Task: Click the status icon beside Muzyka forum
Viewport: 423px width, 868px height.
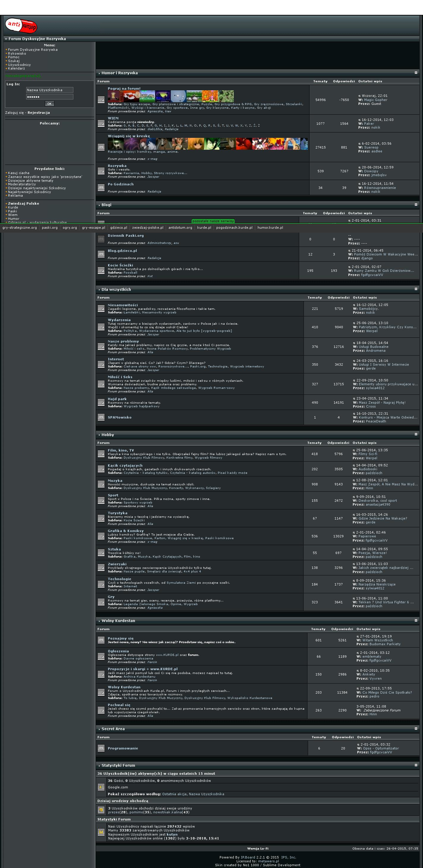Action: point(101,484)
